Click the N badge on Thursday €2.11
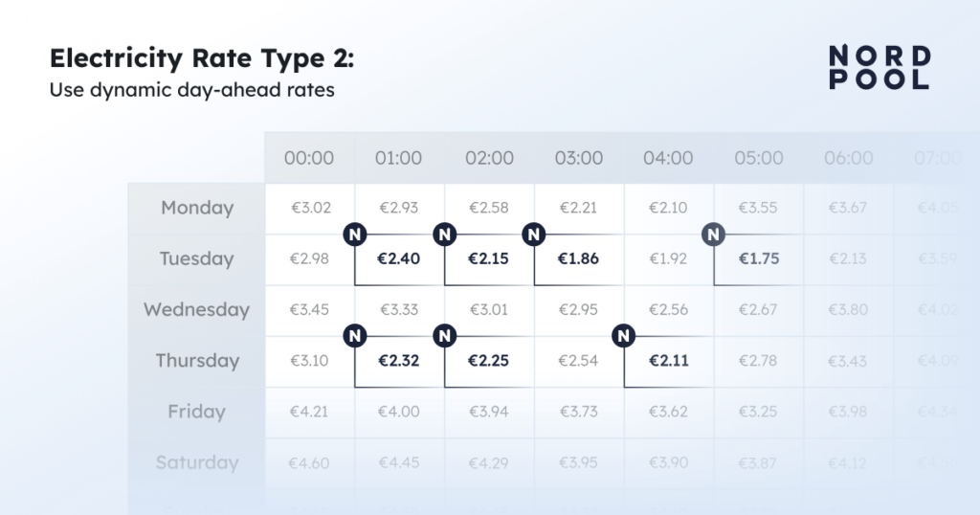Viewport: 980px width, 515px height. 623,336
